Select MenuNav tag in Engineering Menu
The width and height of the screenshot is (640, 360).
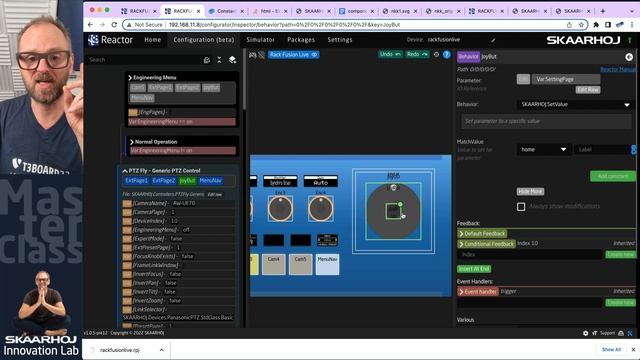[x=142, y=98]
